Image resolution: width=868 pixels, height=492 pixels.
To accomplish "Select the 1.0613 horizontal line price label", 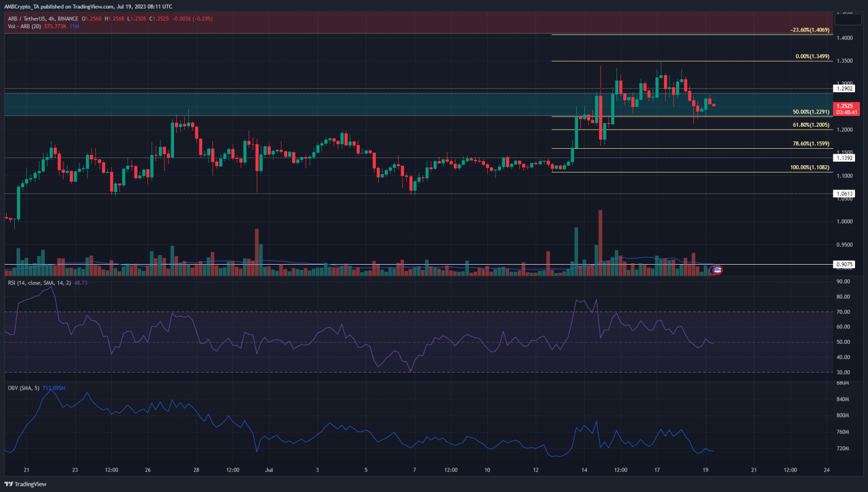I will point(845,194).
